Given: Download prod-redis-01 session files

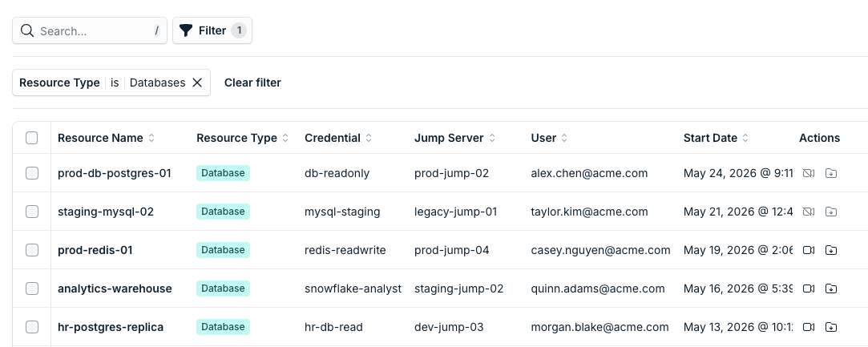Looking at the screenshot, I should click(x=831, y=250).
